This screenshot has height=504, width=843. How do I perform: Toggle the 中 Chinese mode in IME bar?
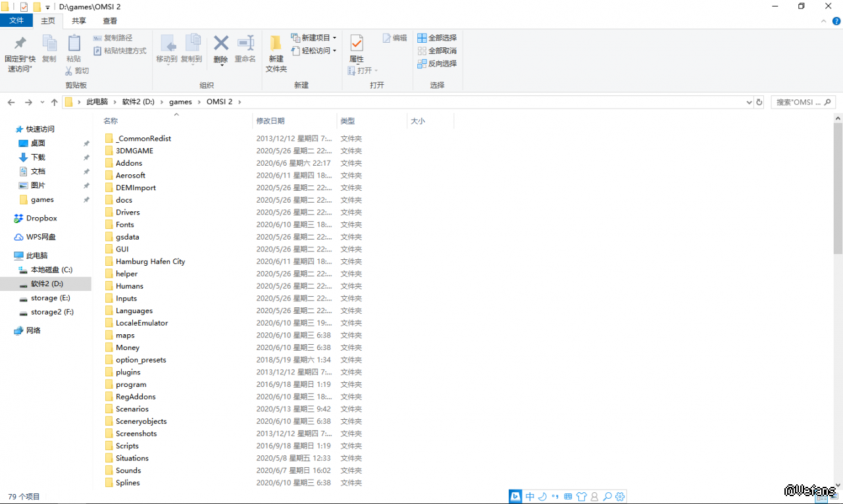(530, 497)
